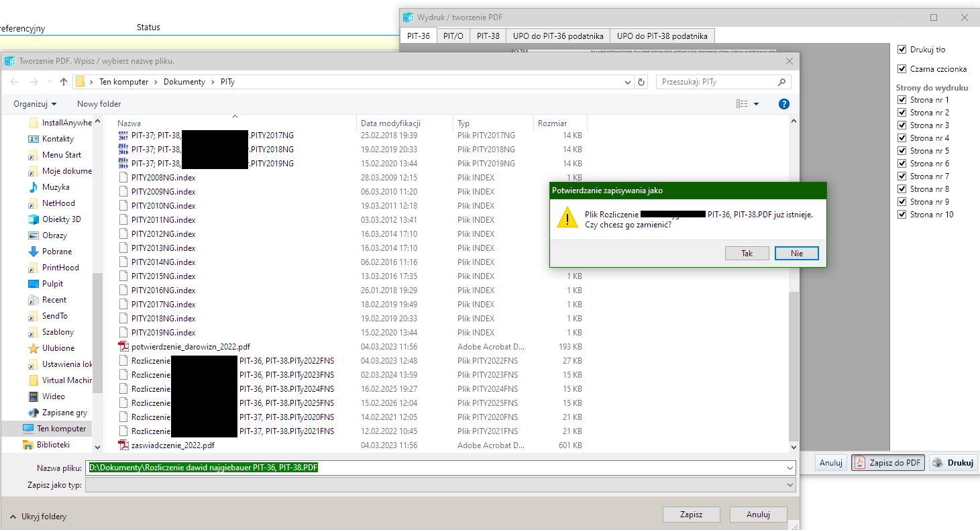Open the UPO do PIT-36 podatnika tab

click(x=558, y=36)
